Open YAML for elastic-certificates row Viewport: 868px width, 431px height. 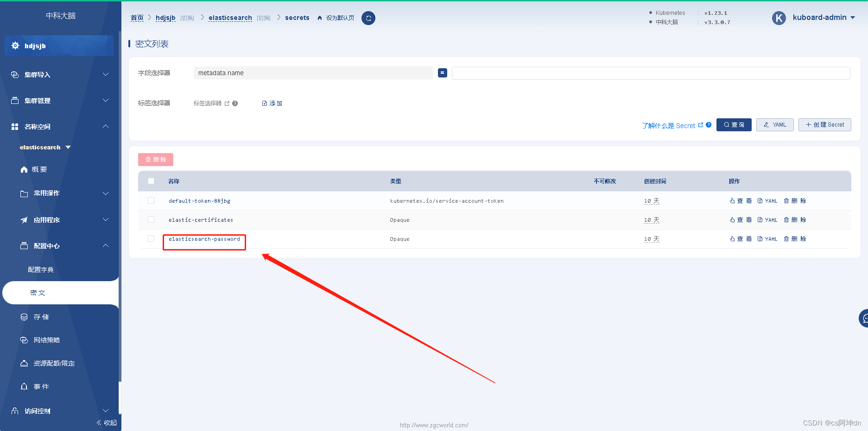click(x=767, y=220)
